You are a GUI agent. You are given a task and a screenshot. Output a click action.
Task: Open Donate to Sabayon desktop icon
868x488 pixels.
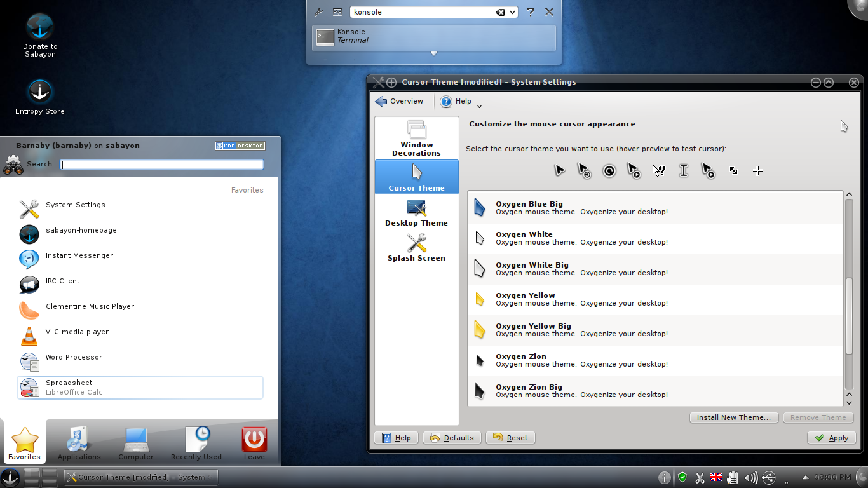click(40, 36)
